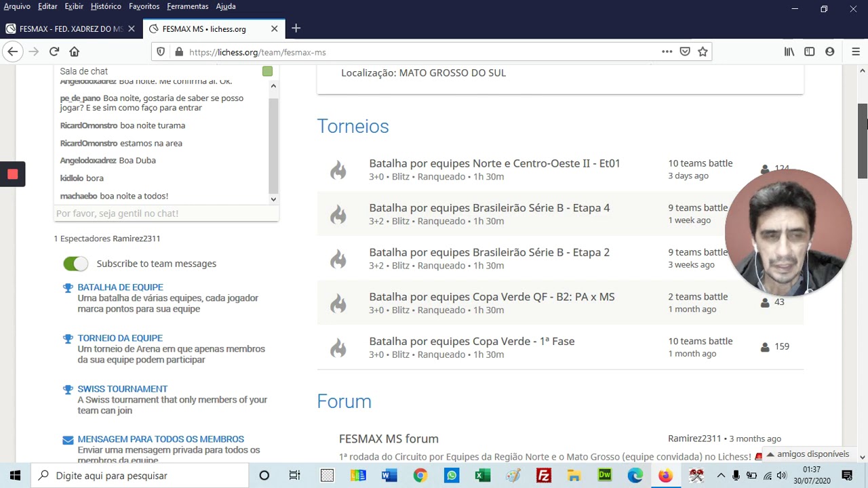Open the Firefox account icon
This screenshot has height=488, width=868.
829,52
